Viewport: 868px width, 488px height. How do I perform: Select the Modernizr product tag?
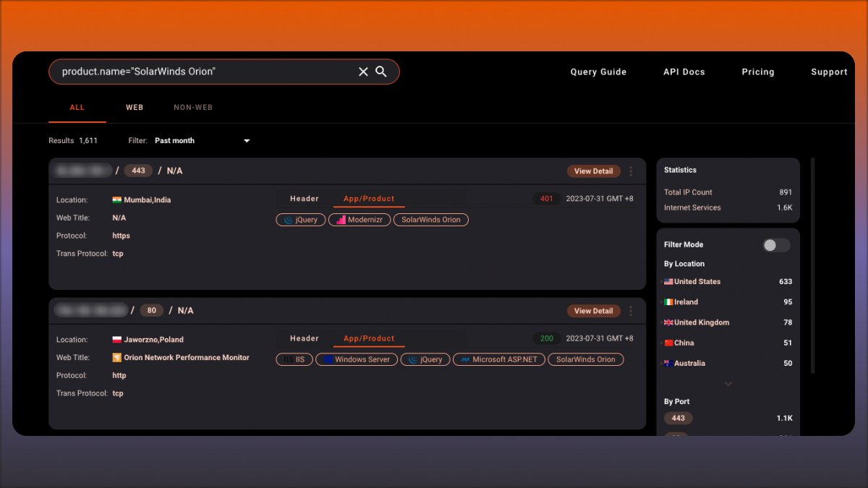(359, 220)
